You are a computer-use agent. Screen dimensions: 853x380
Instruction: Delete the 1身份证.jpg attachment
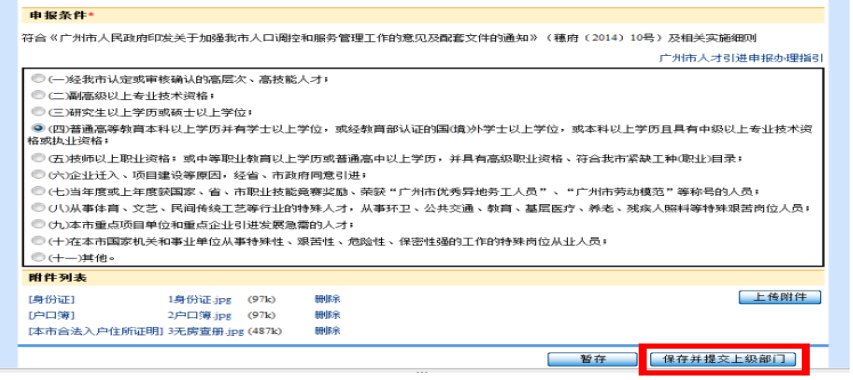click(x=327, y=298)
